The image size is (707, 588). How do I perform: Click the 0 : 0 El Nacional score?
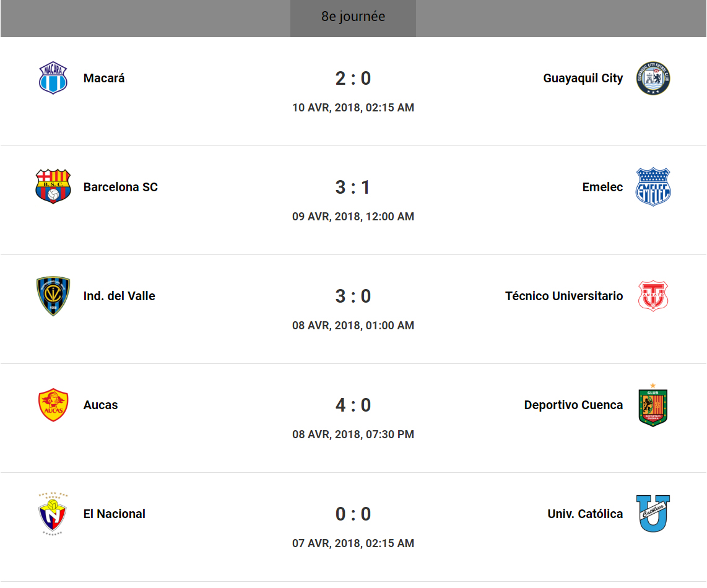pyautogui.click(x=353, y=514)
